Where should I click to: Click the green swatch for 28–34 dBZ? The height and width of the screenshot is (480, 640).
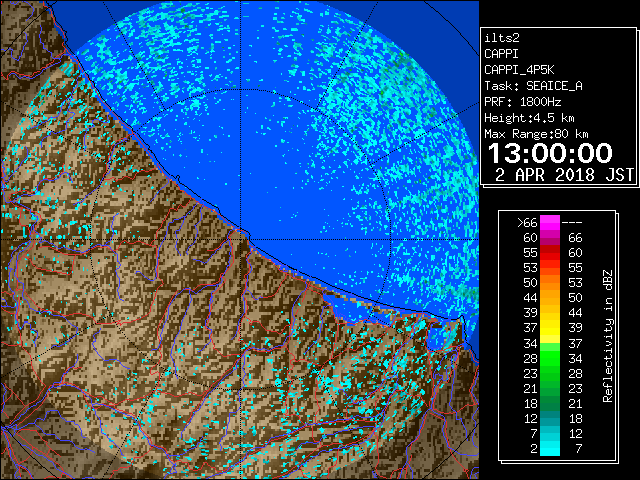coord(550,358)
